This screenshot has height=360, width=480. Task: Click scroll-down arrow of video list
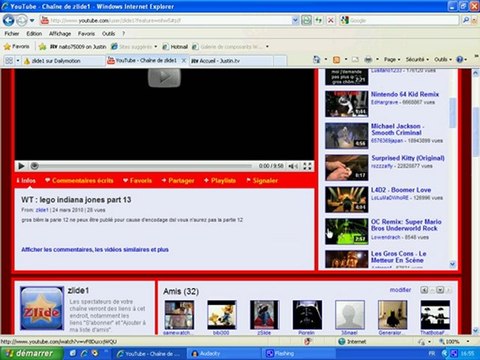[x=452, y=264]
